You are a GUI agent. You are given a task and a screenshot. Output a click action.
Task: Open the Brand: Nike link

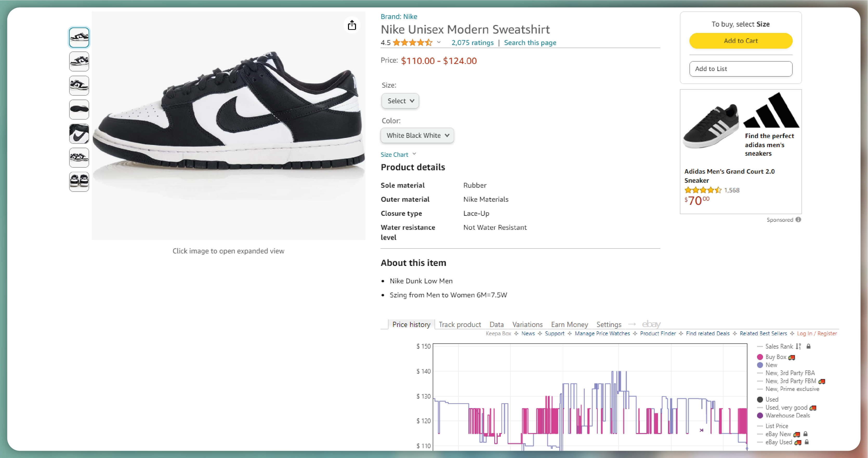pyautogui.click(x=399, y=17)
